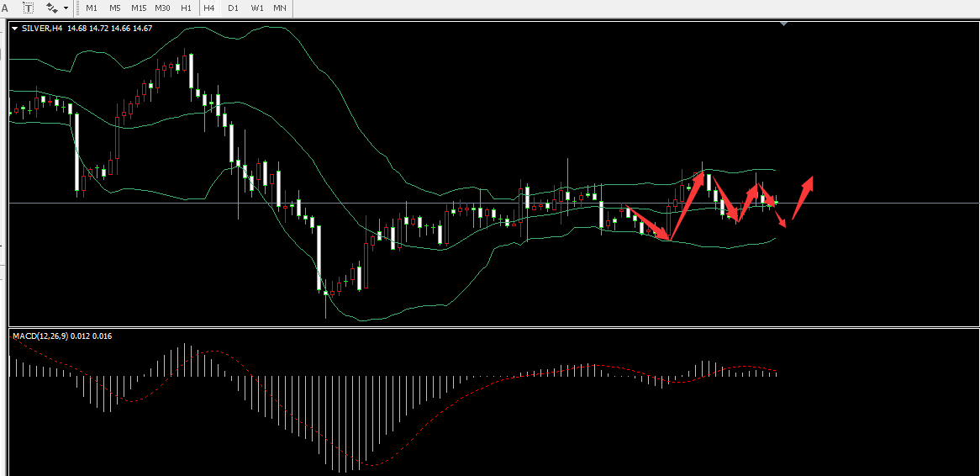Image resolution: width=980 pixels, height=476 pixels.
Task: Set timeframe to W1 weekly
Action: tap(256, 8)
